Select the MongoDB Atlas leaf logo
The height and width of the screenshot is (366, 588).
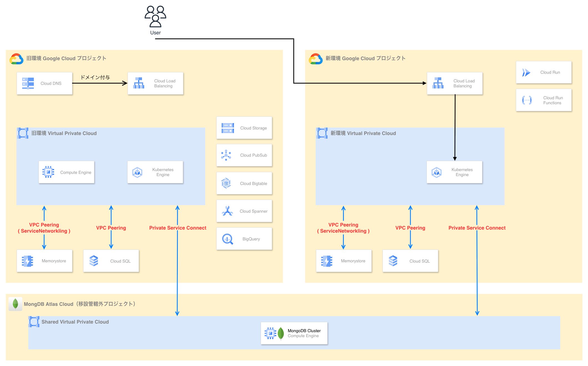(16, 304)
